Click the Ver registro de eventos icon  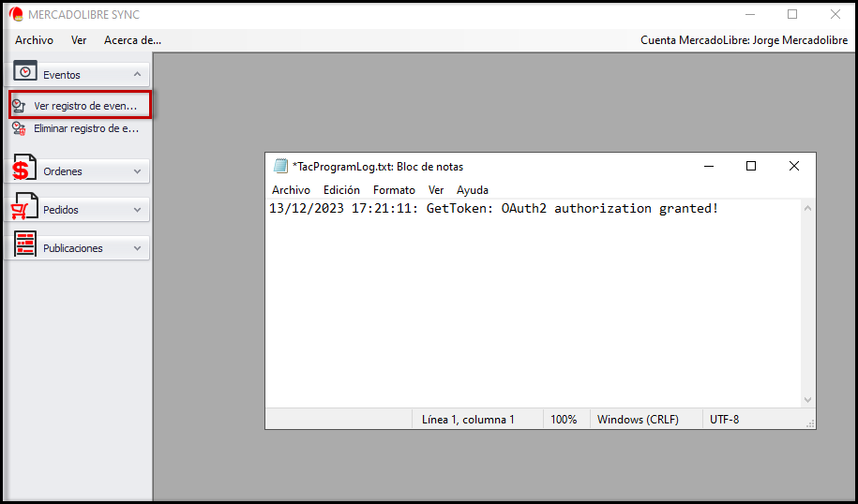pyautogui.click(x=19, y=105)
